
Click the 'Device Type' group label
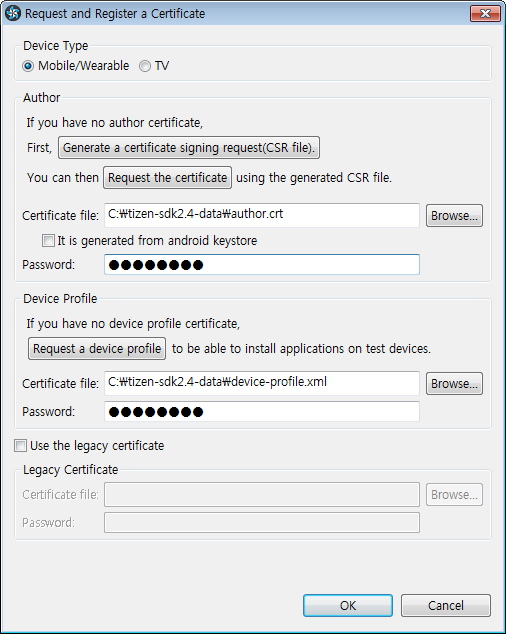[x=55, y=46]
